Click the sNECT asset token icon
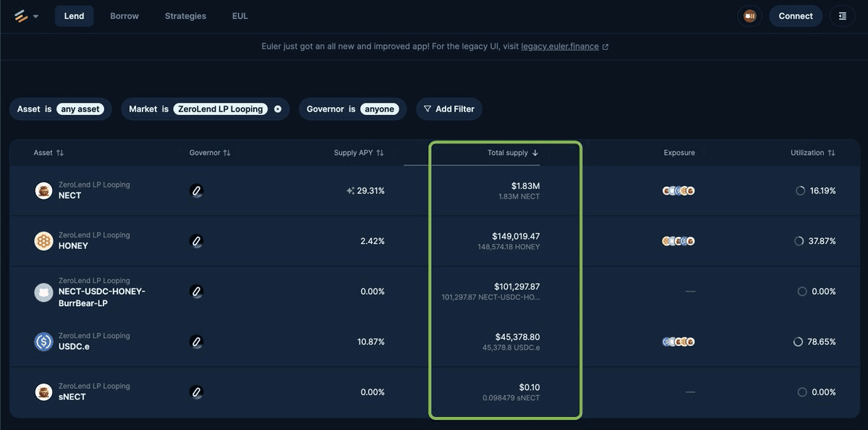Screen dimensions: 868x430 click(44, 392)
